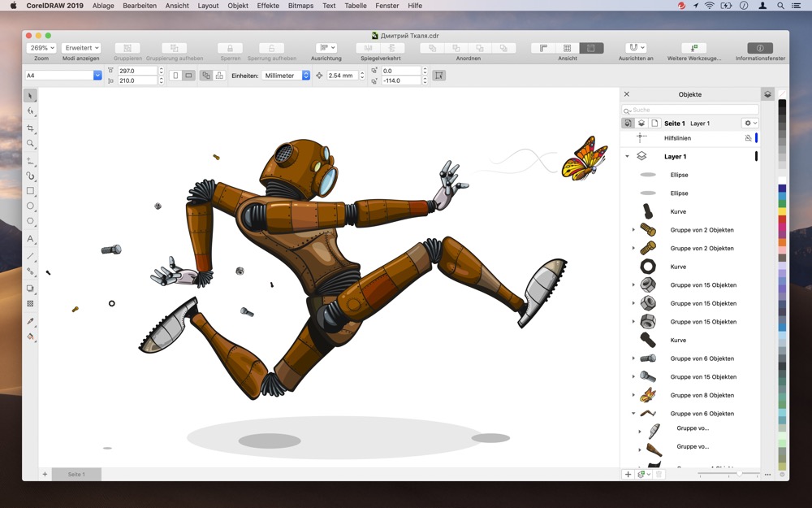Select the Text tool

click(x=30, y=238)
